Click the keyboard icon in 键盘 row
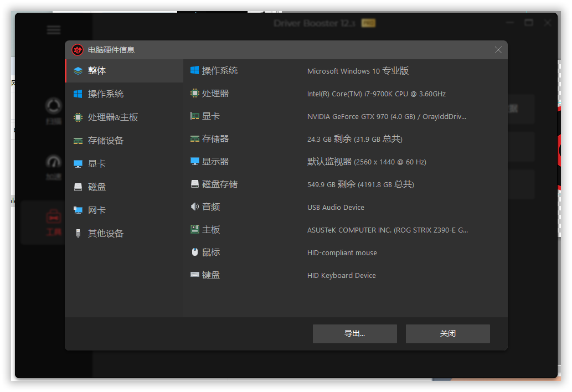This screenshot has height=392, width=572. point(195,275)
